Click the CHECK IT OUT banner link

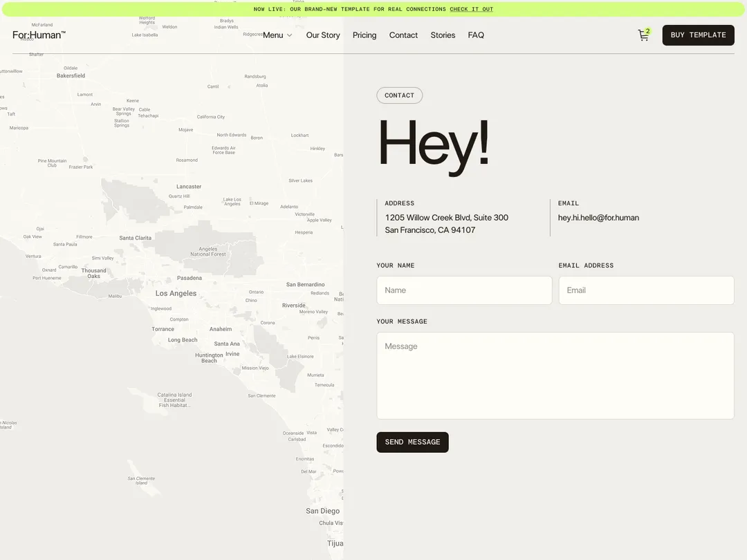point(471,9)
